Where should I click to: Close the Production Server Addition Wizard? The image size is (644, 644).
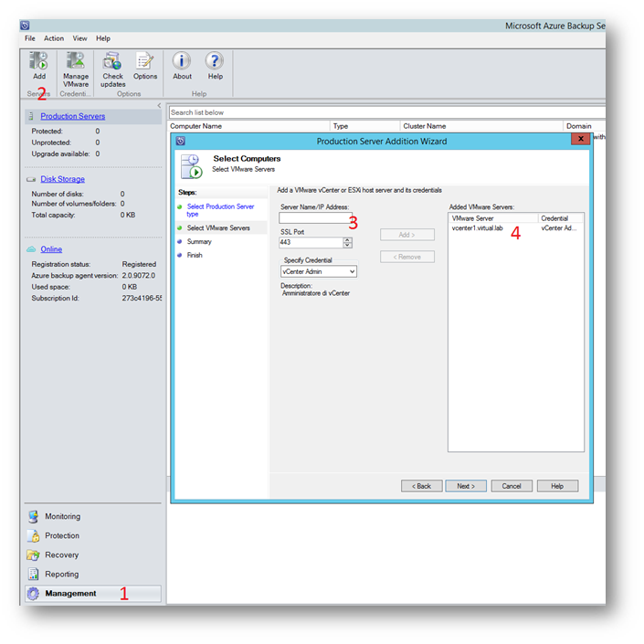point(580,139)
